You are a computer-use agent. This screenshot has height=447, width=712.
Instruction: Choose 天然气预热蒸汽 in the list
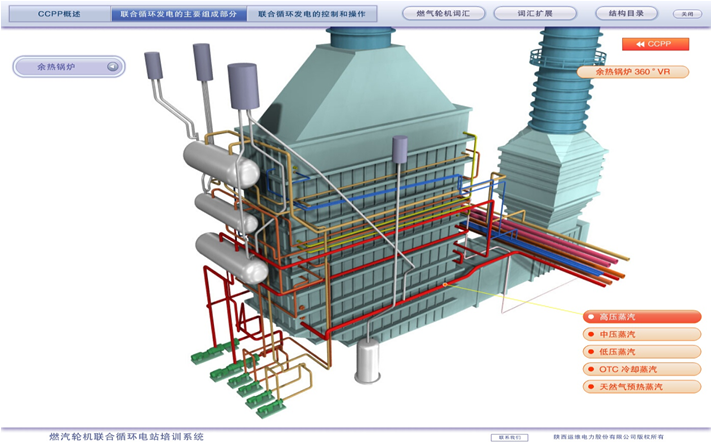click(x=640, y=385)
